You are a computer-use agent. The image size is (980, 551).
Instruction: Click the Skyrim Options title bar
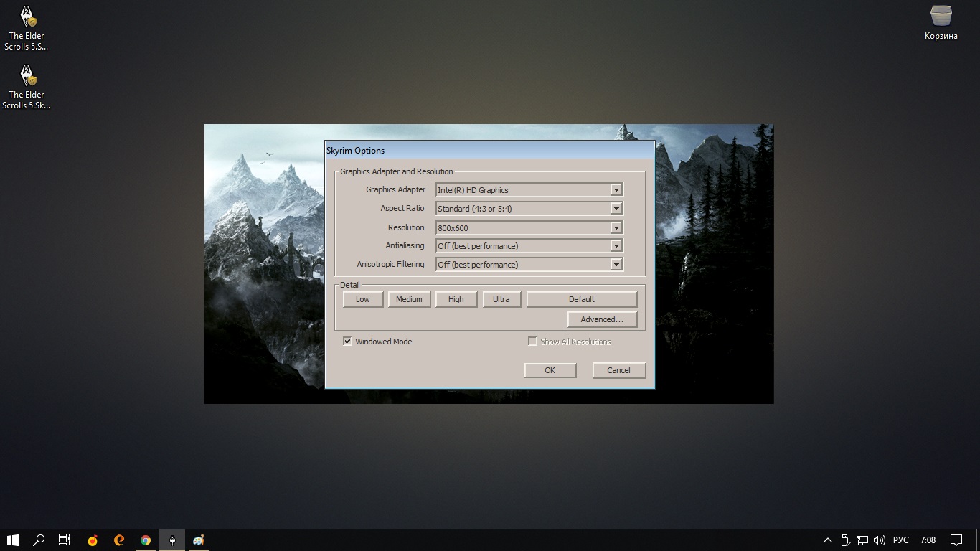pyautogui.click(x=490, y=151)
